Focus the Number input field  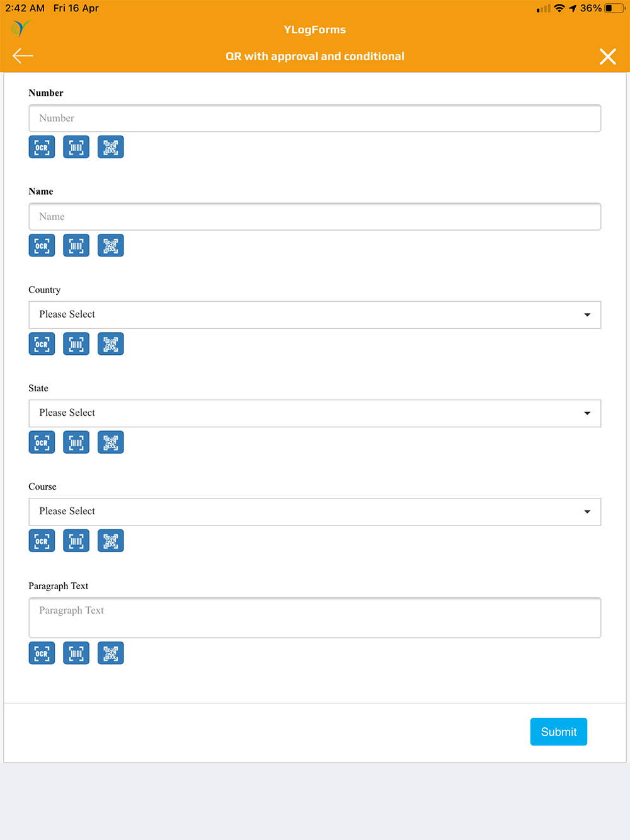point(315,118)
